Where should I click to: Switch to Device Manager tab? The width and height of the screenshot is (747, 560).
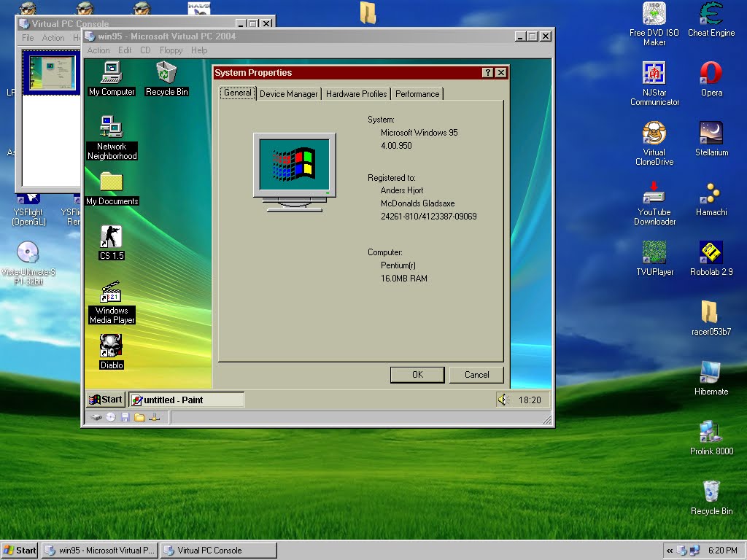[x=288, y=94]
